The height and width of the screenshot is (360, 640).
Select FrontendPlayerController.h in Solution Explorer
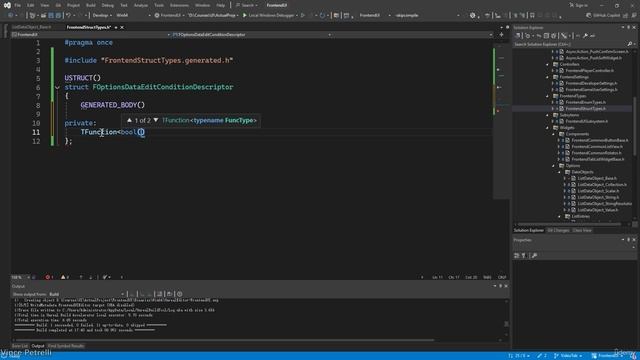pyautogui.click(x=589, y=71)
